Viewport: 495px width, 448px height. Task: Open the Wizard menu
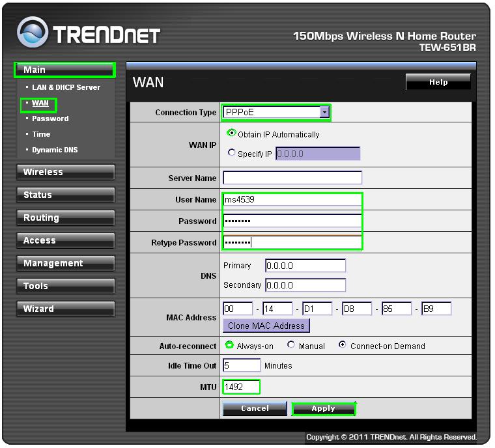point(64,309)
